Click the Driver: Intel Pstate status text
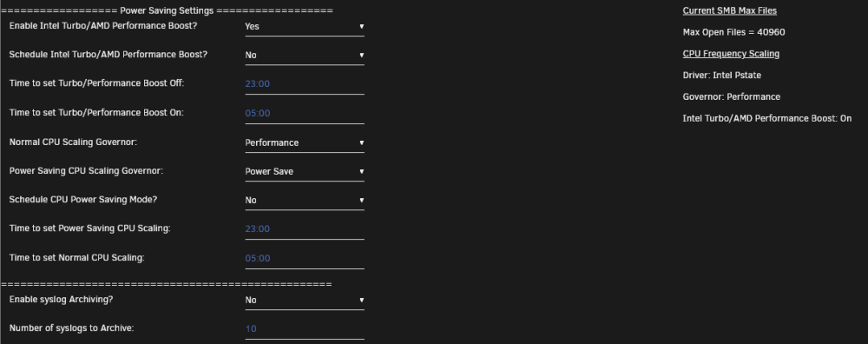Screen dimensions: 868x344 click(x=722, y=76)
